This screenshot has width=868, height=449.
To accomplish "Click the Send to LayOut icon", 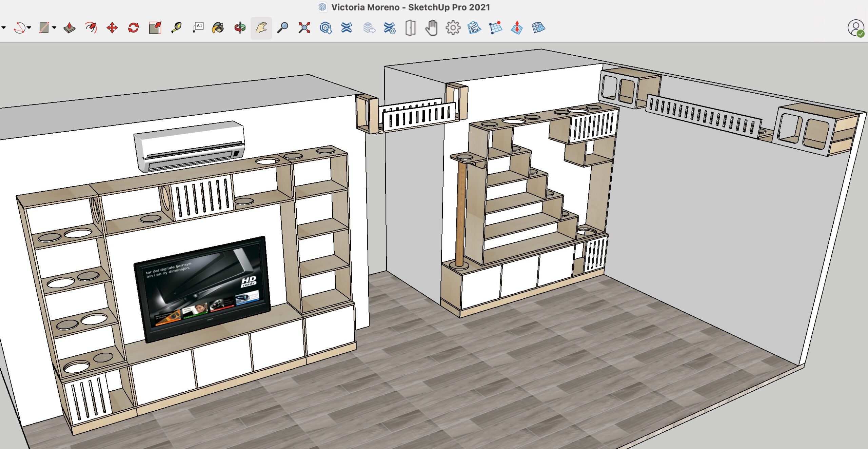I will 369,28.
